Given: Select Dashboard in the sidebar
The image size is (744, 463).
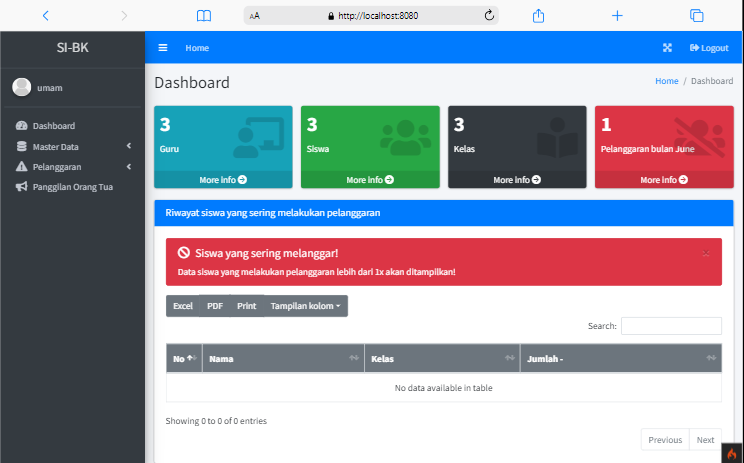Looking at the screenshot, I should click(53, 126).
